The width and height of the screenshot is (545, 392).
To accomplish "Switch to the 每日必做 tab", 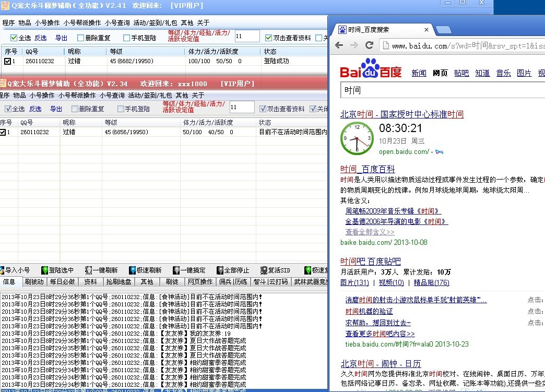I will click(x=63, y=282).
